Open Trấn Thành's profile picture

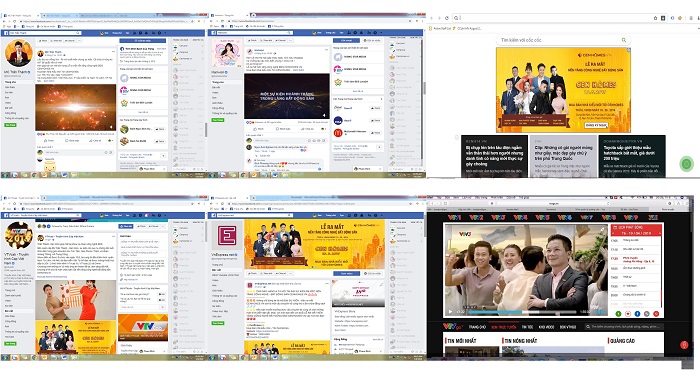click(x=18, y=53)
